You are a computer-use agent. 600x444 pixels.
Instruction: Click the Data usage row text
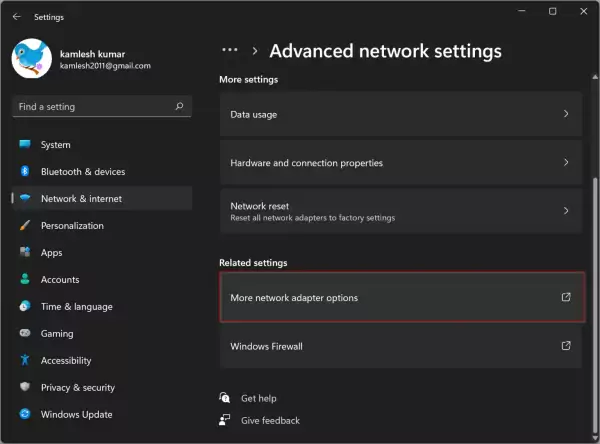[254, 115]
